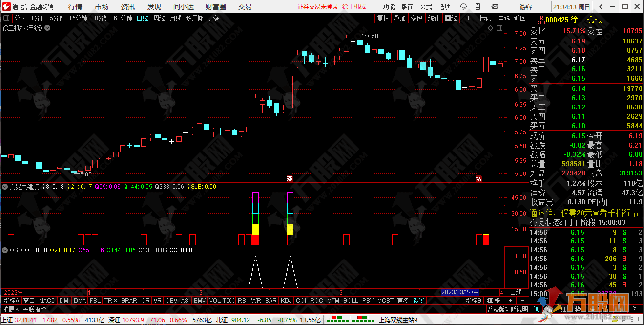Open the 交易 menu
This screenshot has width=644, height=325.
[x=245, y=7]
